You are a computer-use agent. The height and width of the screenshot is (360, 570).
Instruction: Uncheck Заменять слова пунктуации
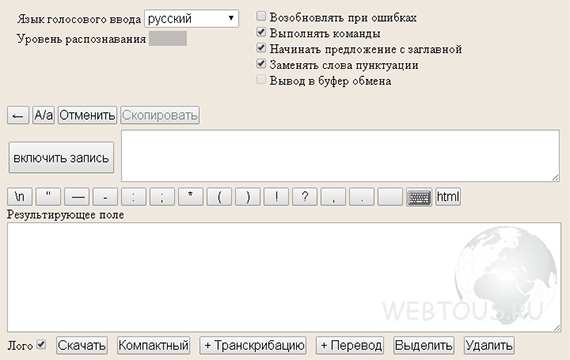(x=261, y=64)
